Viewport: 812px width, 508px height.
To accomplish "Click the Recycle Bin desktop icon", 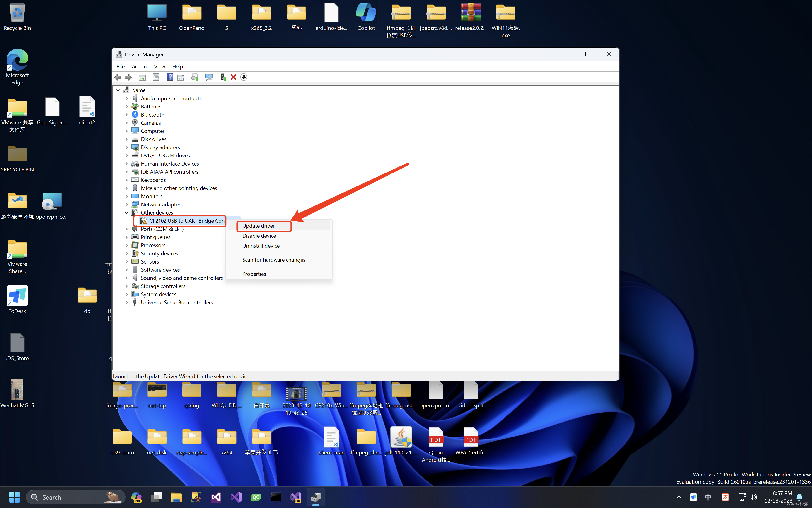I will point(17,17).
